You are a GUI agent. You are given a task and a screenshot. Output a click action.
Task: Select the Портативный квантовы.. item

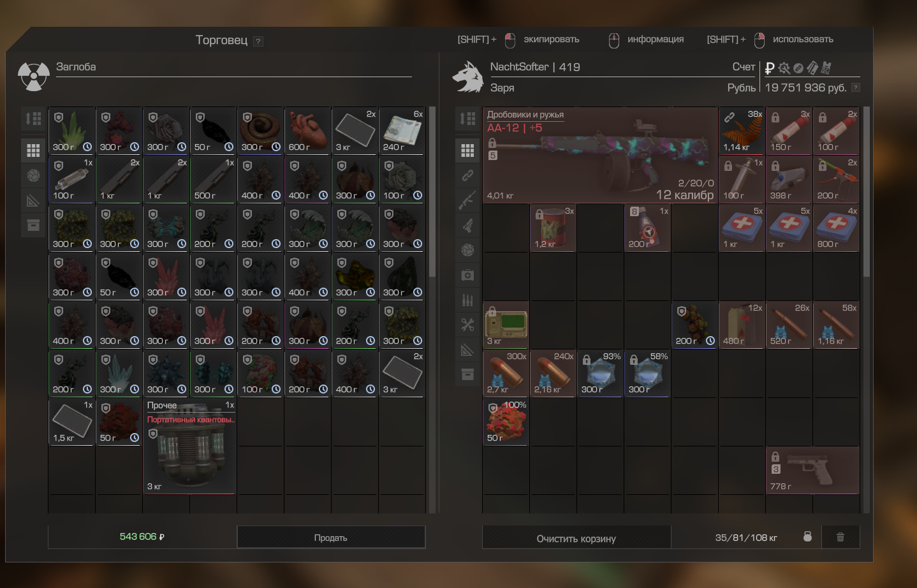[x=189, y=446]
